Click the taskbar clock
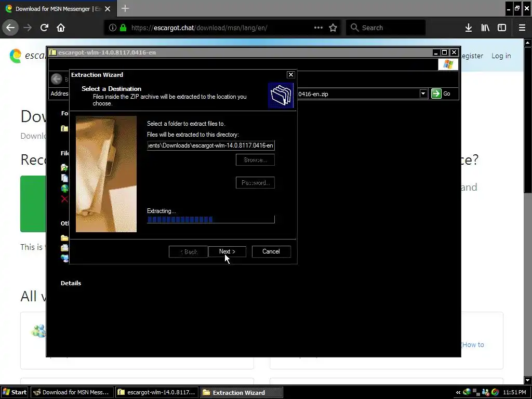The height and width of the screenshot is (399, 532). tap(514, 393)
